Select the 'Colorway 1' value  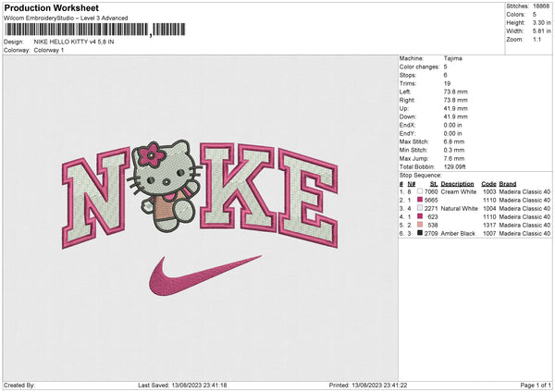[x=49, y=50]
